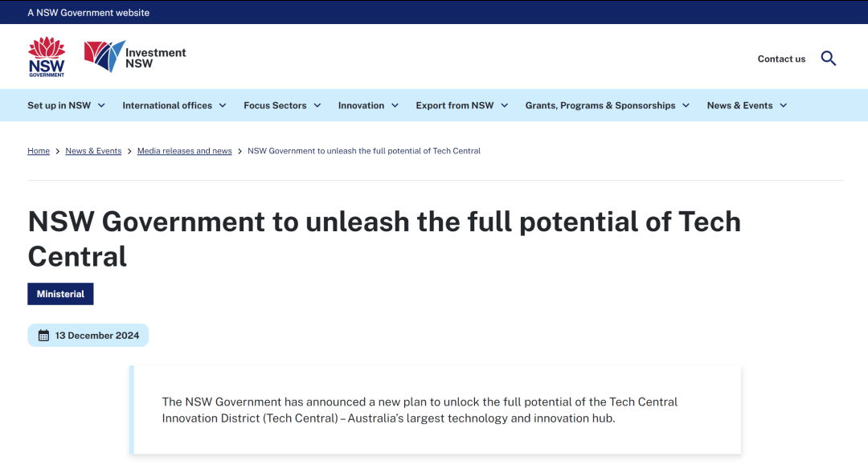Image resolution: width=868 pixels, height=473 pixels.
Task: Expand the Set up in NSW chevron
Action: (x=101, y=105)
